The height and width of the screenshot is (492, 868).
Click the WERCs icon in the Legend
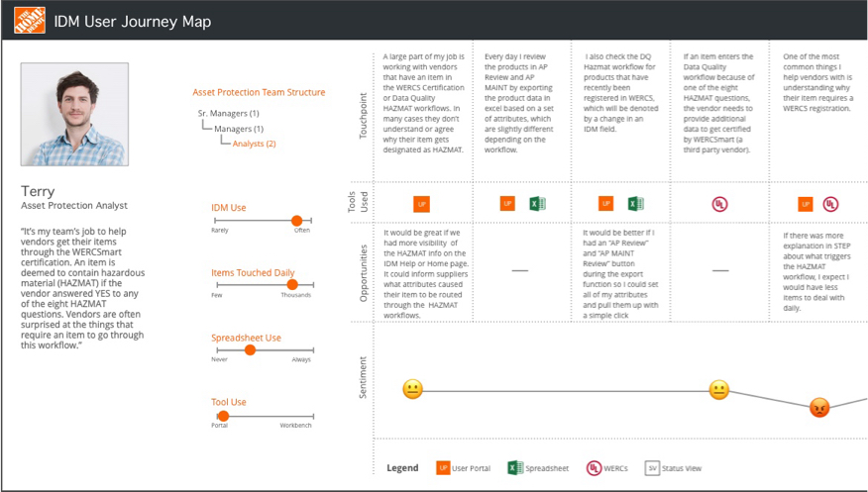click(x=594, y=468)
